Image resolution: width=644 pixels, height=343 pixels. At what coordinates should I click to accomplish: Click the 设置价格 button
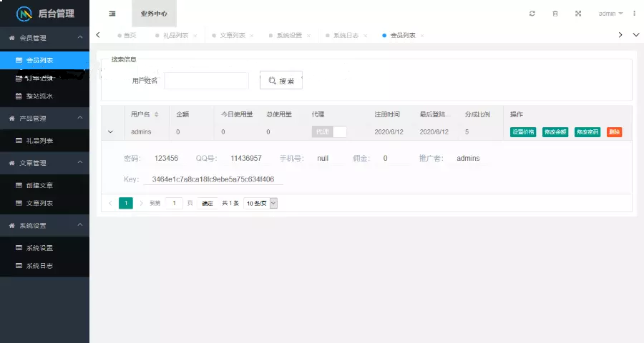tap(523, 131)
